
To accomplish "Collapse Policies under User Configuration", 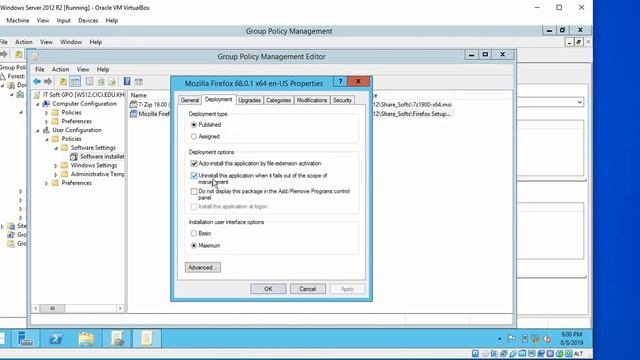I will [x=47, y=139].
